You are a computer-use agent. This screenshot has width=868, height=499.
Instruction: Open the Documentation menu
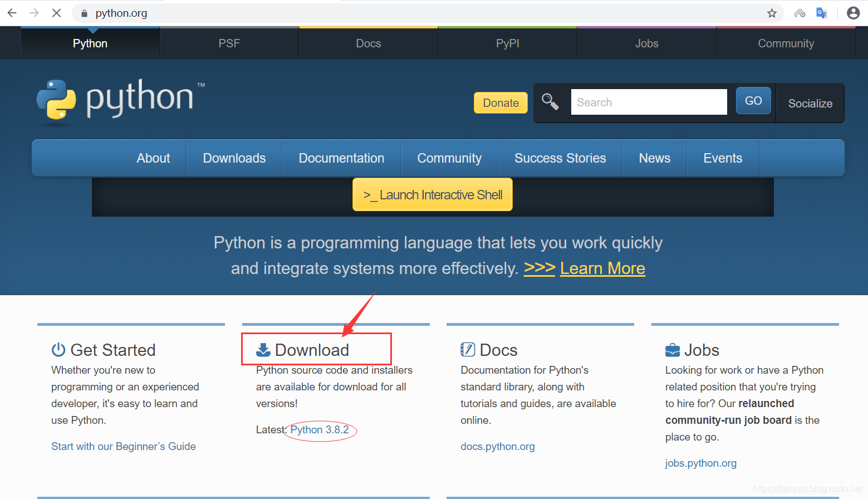[341, 158]
